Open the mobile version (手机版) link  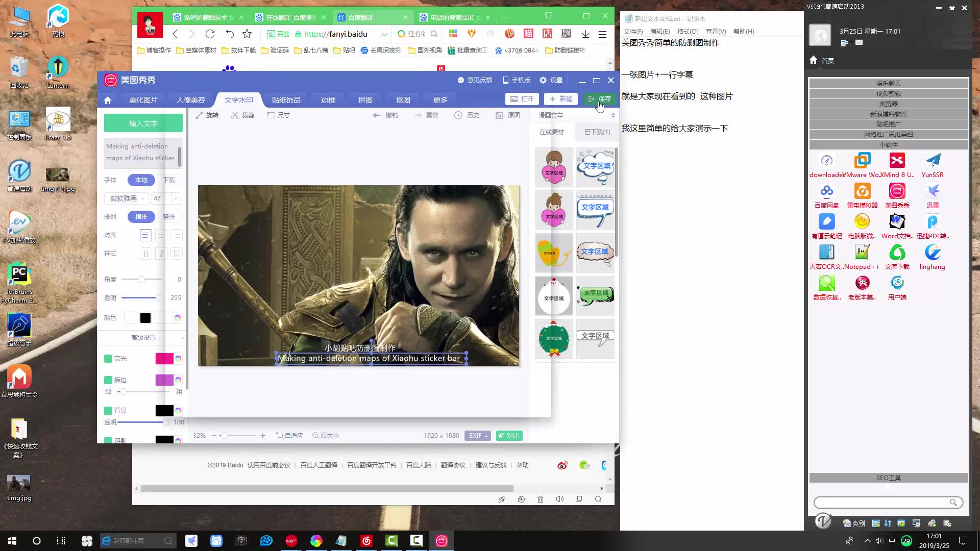516,80
